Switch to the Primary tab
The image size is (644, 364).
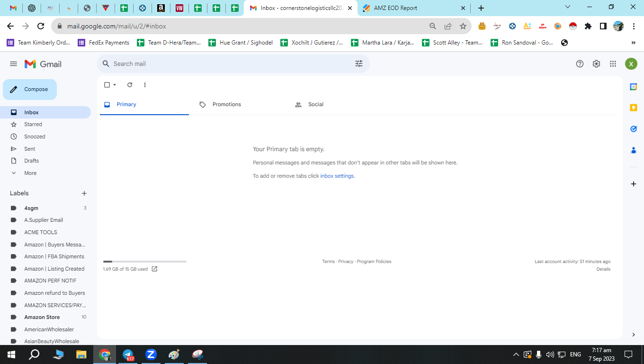click(144, 104)
